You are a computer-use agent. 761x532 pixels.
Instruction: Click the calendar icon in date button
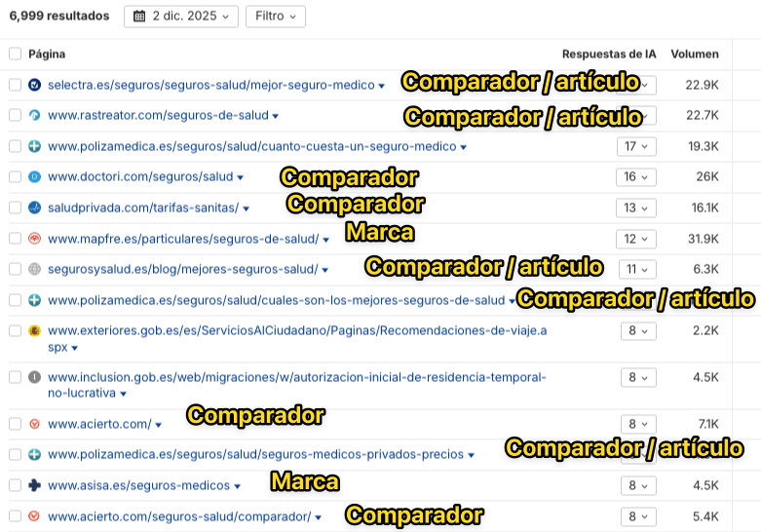139,17
